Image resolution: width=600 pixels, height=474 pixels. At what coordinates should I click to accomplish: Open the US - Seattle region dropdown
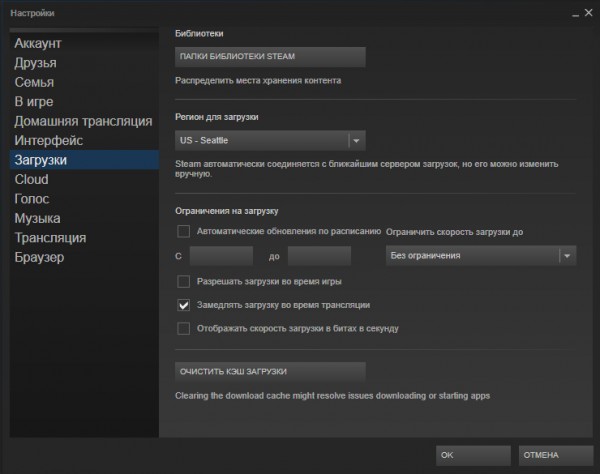click(x=270, y=140)
